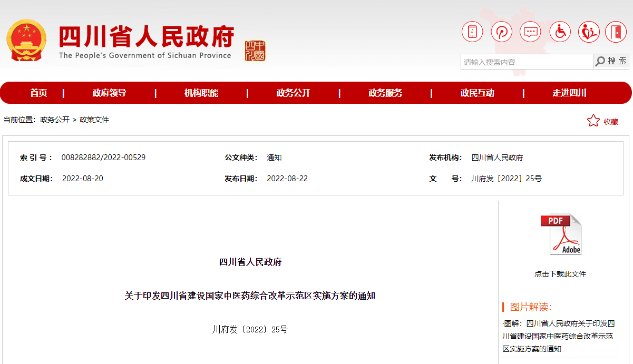Click the notice title 关于印发四川省建设国家中医药综合改革示范区
Image resolution: width=633 pixels, height=364 pixels.
pyautogui.click(x=250, y=296)
